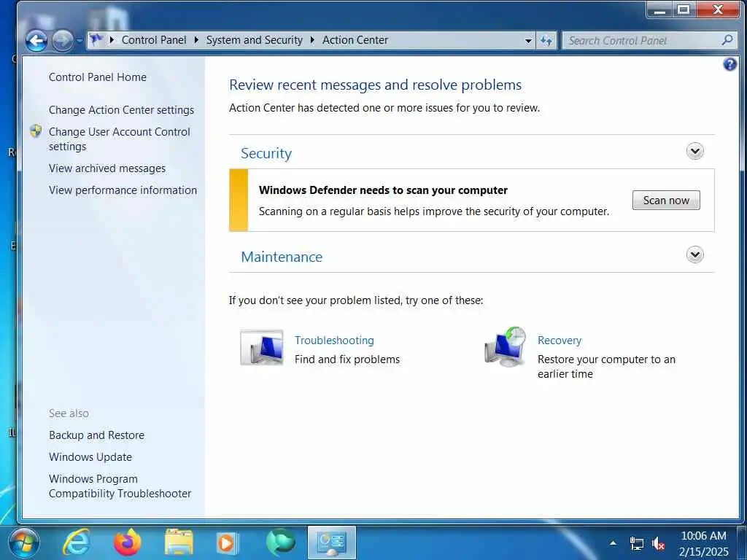Image resolution: width=747 pixels, height=560 pixels.
Task: Maximize the Action Center window
Action: (x=684, y=9)
